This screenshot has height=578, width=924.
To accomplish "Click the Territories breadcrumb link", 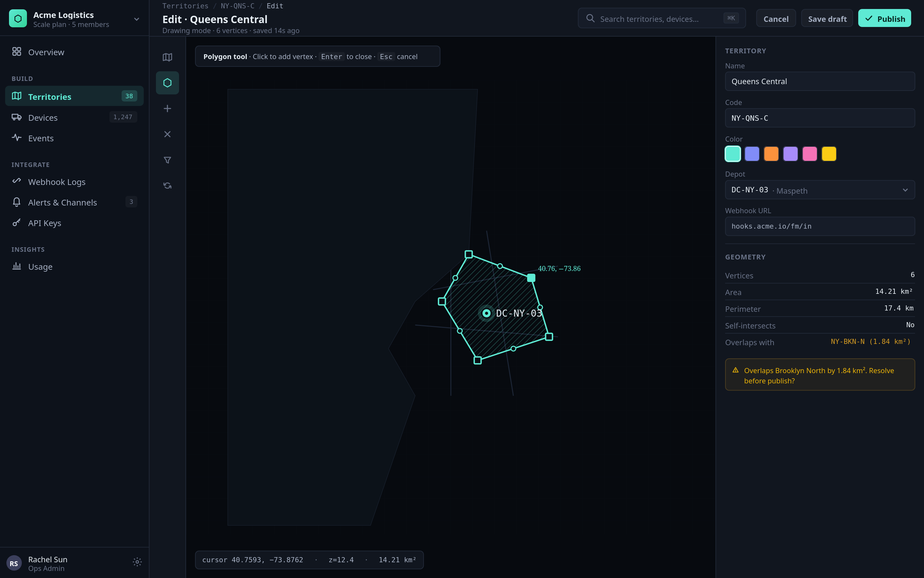I will point(185,6).
